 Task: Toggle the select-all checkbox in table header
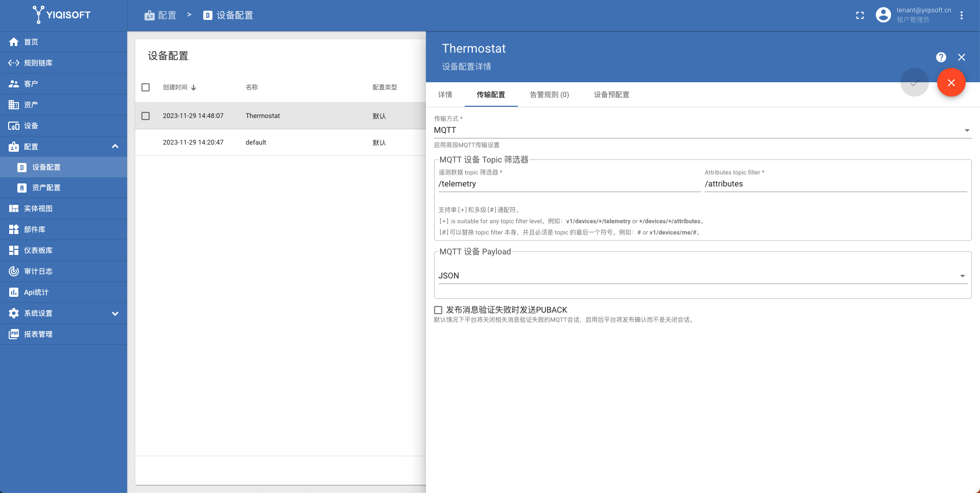[x=146, y=87]
